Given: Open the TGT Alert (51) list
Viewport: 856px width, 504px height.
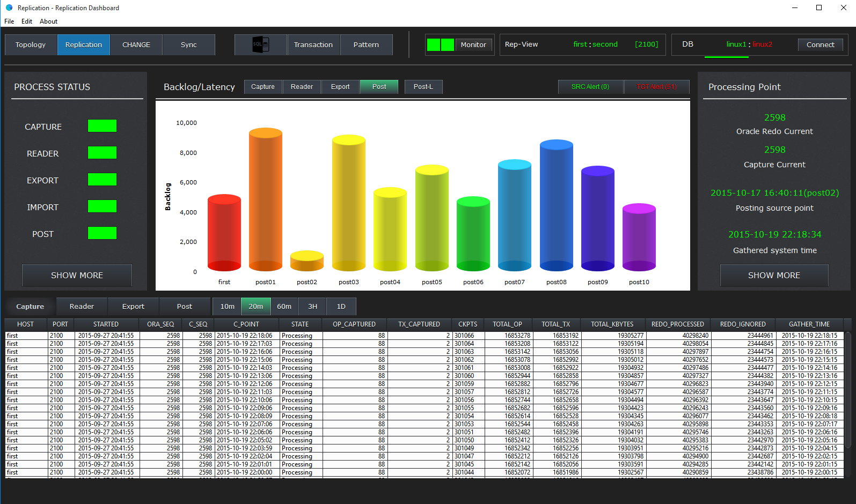Looking at the screenshot, I should (x=656, y=87).
